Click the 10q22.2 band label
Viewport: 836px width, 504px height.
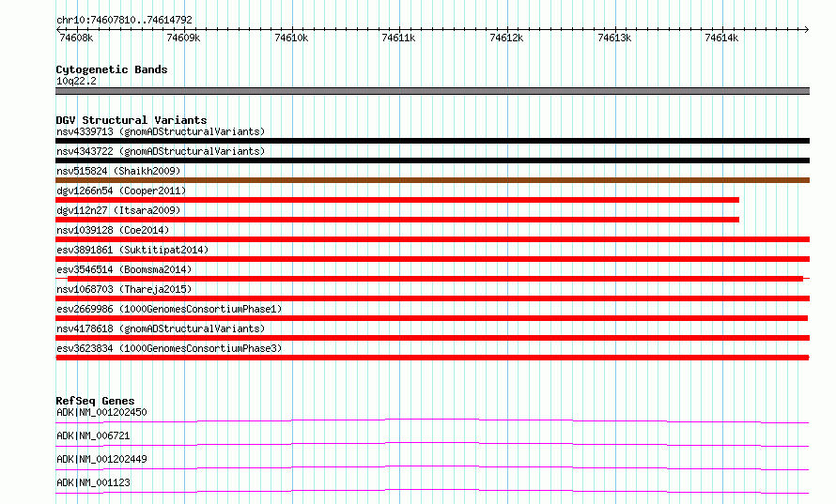point(76,81)
